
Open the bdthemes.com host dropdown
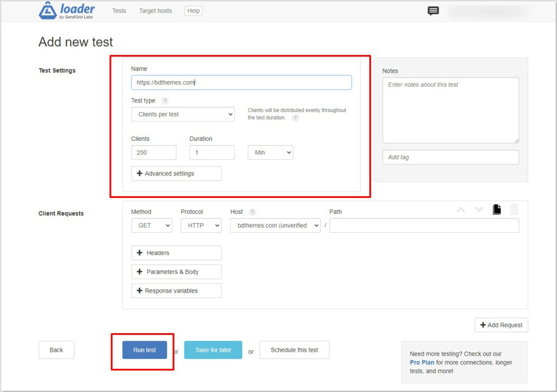(x=275, y=226)
